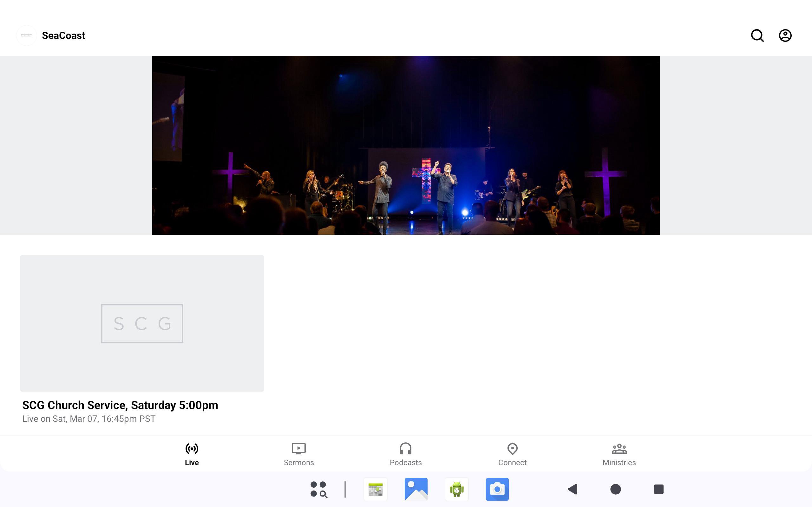Viewport: 812px width, 507px height.
Task: Open the SCG placeholder thumbnail
Action: (x=142, y=323)
